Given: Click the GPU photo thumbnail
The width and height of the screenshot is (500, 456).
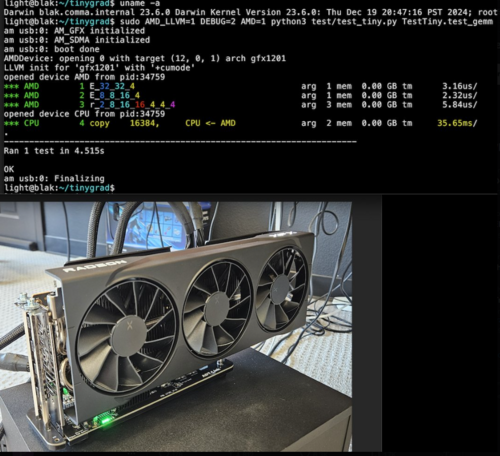Looking at the screenshot, I should point(176,326).
